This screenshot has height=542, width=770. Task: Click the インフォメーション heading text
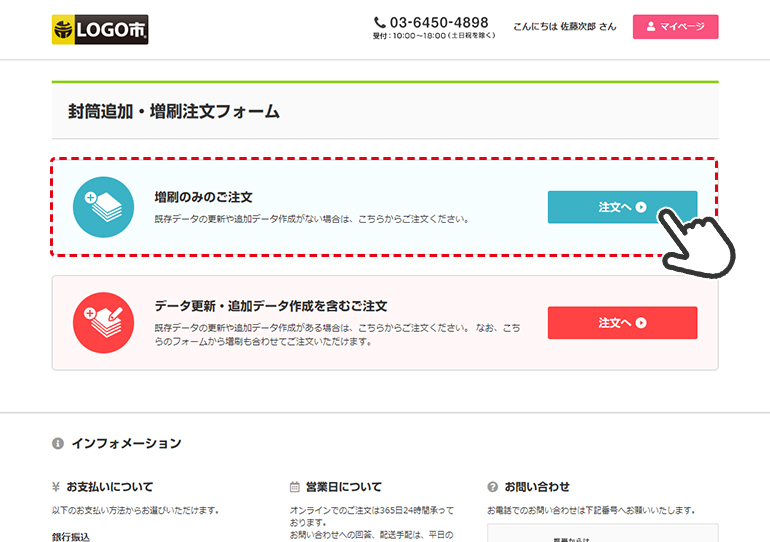[x=127, y=443]
